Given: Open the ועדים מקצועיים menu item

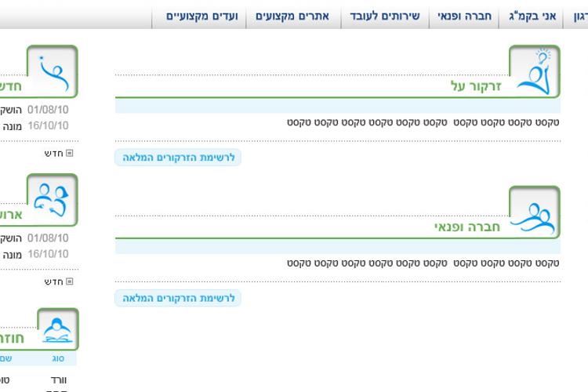Looking at the screenshot, I should click(x=201, y=16).
